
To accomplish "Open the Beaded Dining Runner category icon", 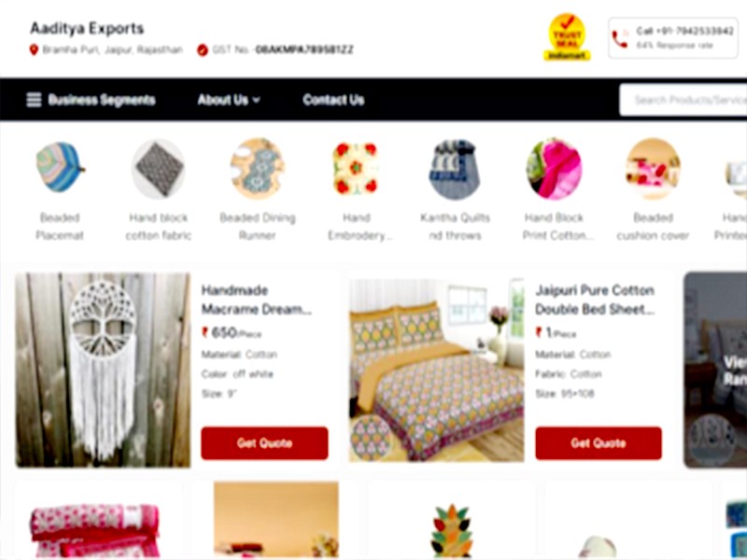I will point(258,168).
